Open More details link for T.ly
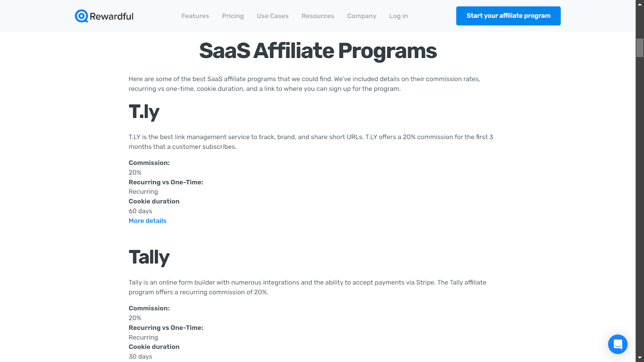The width and height of the screenshot is (644, 362). pos(147,221)
